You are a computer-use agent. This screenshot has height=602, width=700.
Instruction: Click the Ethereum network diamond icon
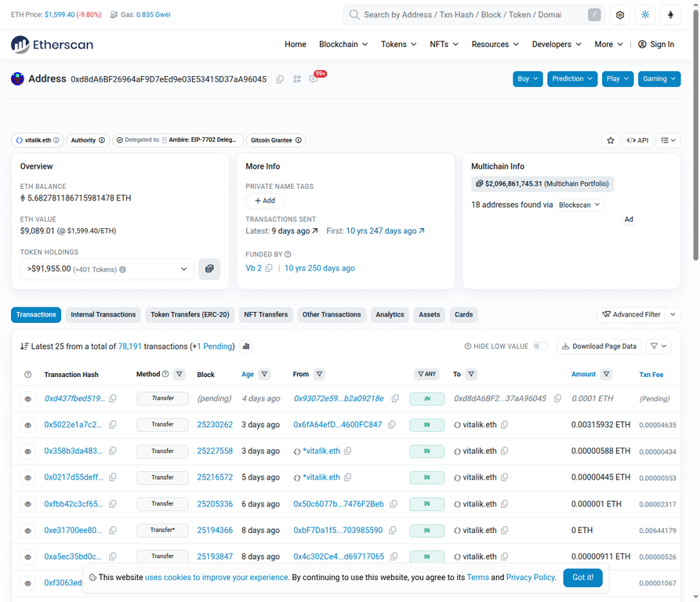pyautogui.click(x=670, y=15)
